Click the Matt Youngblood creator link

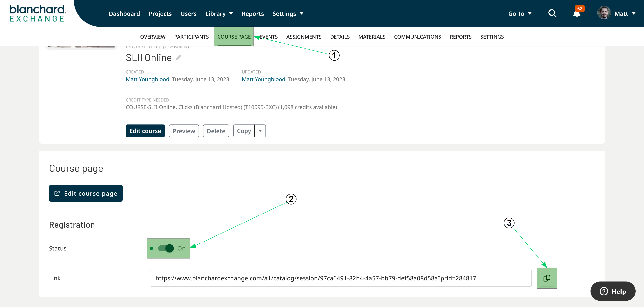coord(148,79)
